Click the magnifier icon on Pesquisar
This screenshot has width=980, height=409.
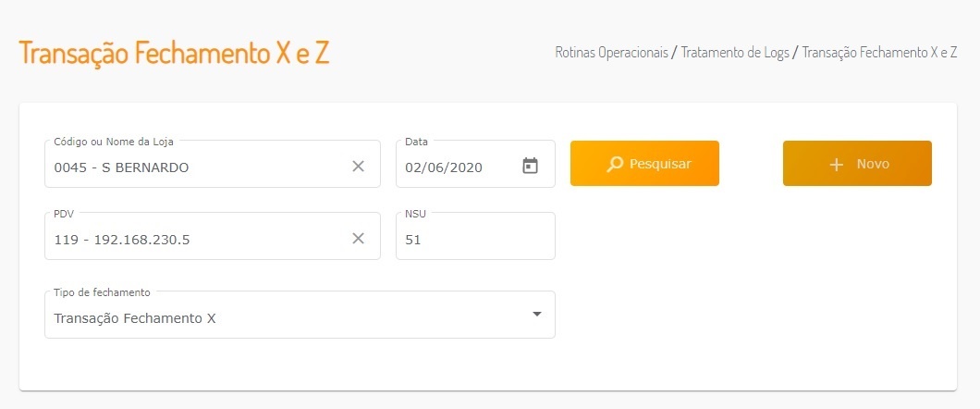click(615, 165)
